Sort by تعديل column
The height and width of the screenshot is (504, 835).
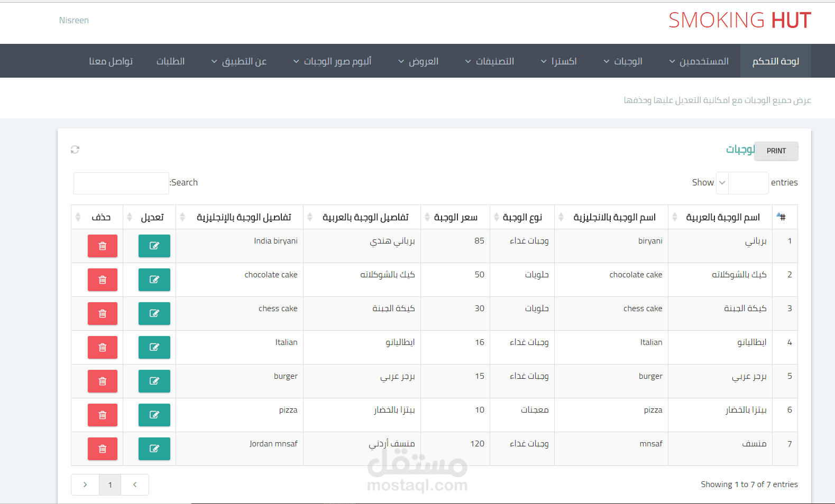[x=150, y=217]
